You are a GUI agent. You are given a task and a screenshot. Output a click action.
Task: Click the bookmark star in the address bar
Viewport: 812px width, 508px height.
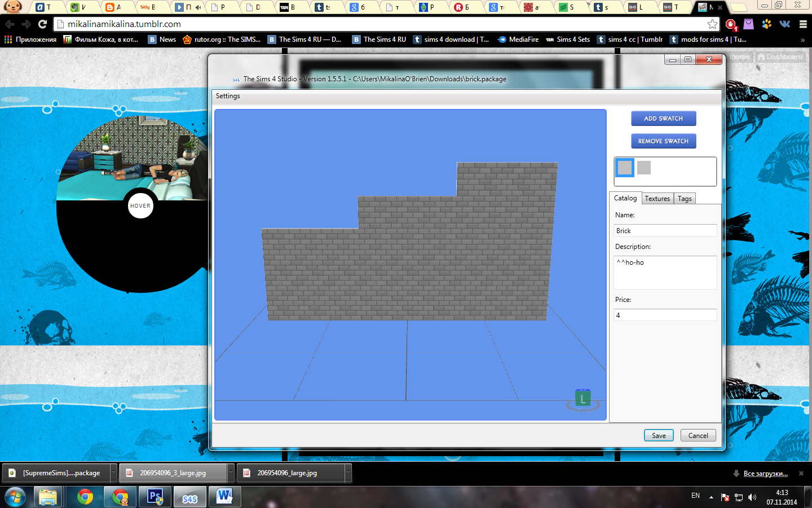tap(712, 24)
